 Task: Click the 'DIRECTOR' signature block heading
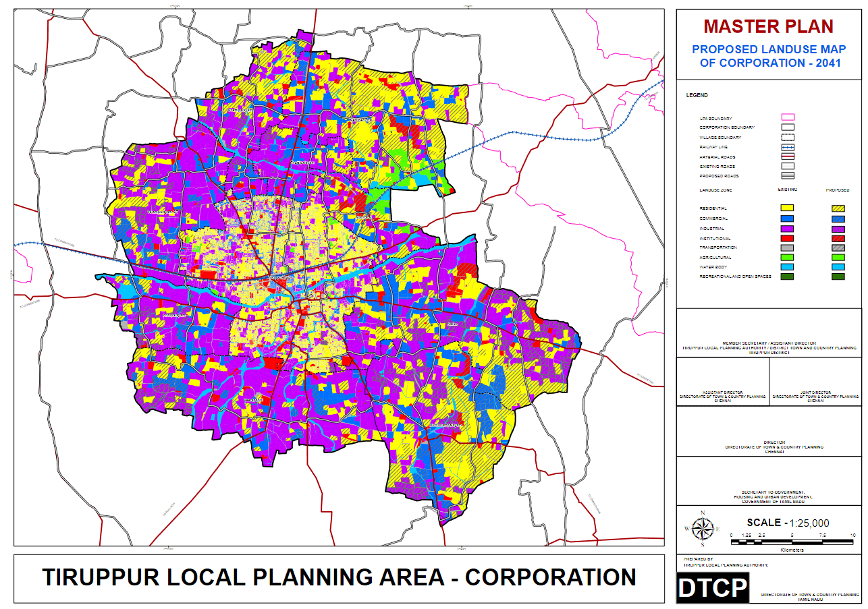click(x=774, y=443)
